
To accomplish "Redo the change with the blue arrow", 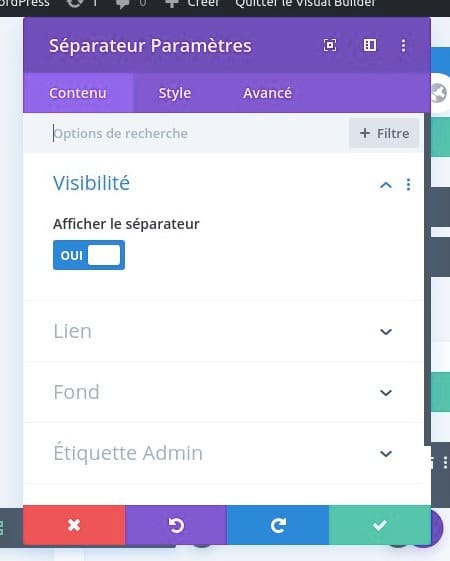I will tap(278, 525).
